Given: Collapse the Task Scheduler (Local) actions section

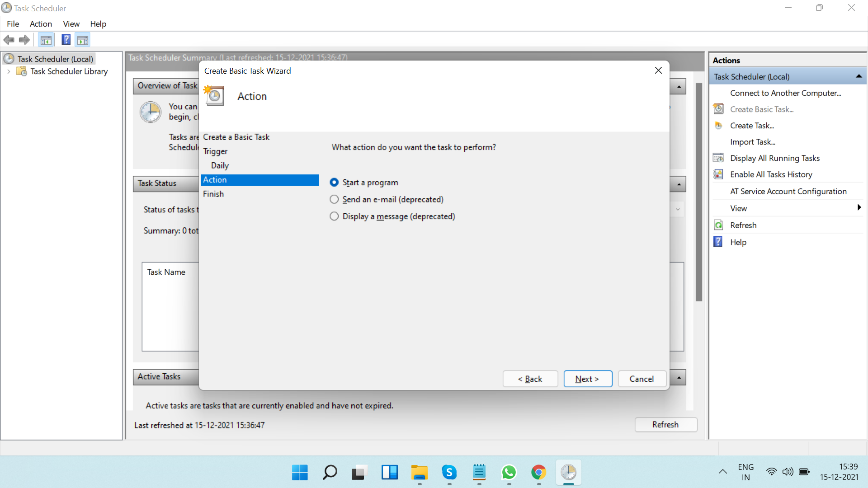Looking at the screenshot, I should tap(859, 77).
